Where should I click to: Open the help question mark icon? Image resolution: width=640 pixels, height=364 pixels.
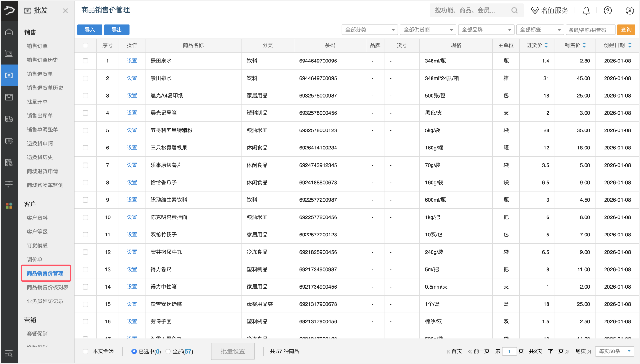[607, 10]
